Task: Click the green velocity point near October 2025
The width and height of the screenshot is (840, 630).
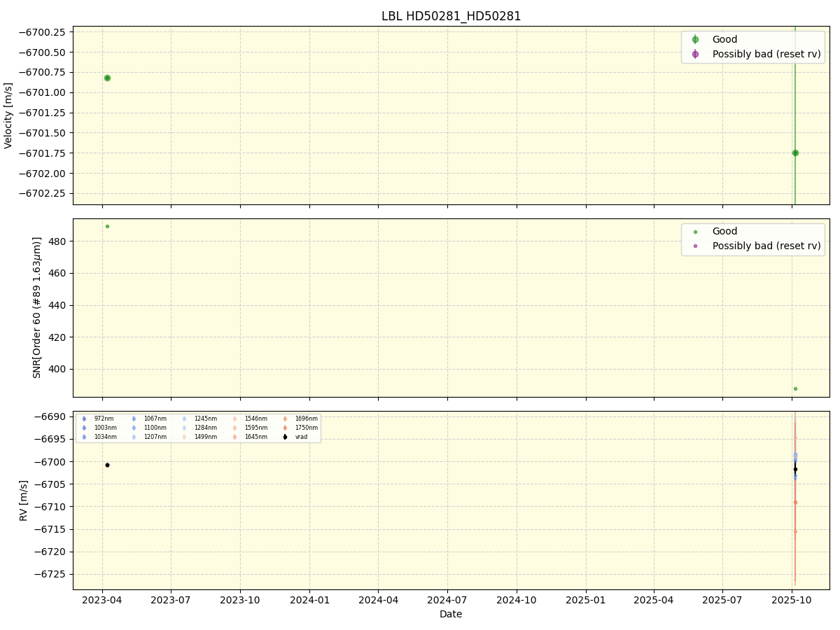Action: (x=795, y=153)
